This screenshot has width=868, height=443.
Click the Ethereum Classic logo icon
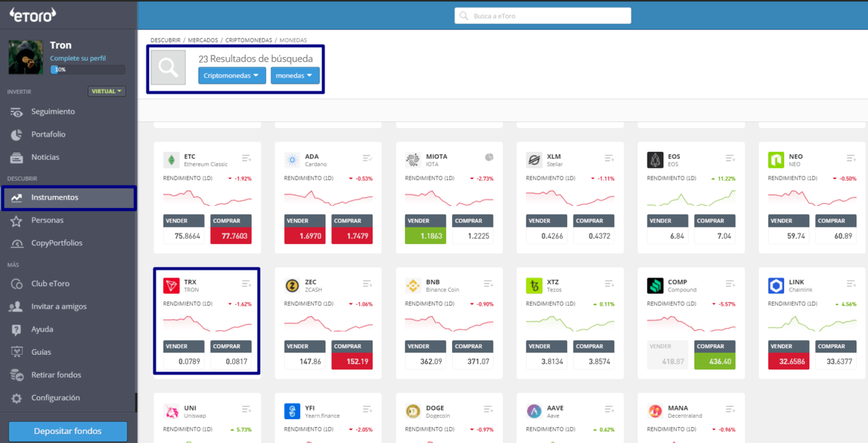(171, 160)
